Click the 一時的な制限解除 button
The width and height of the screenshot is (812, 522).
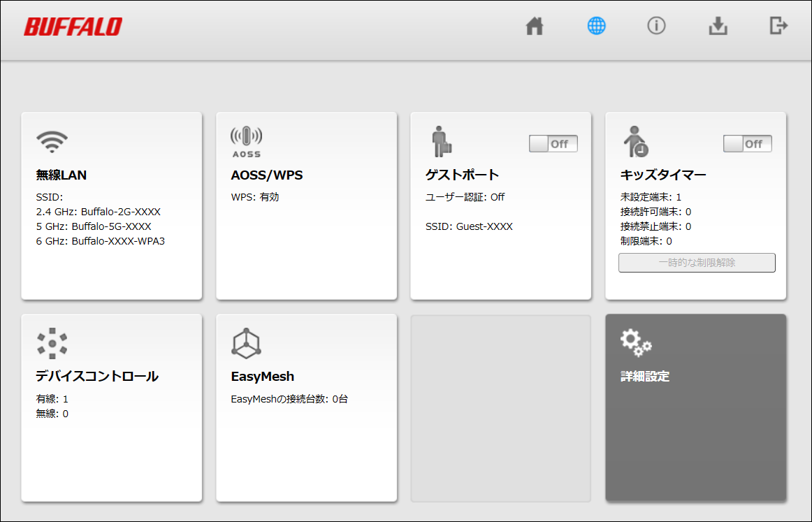coord(697,263)
